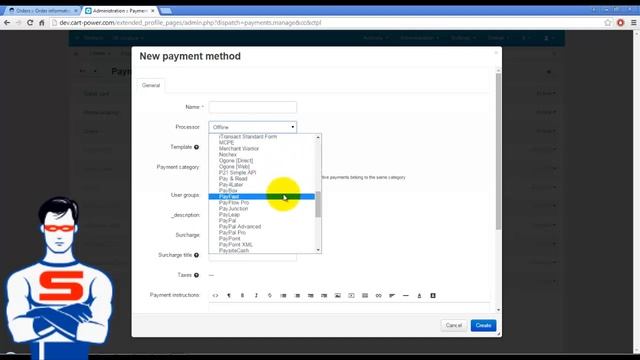
Task: Insert ordered list in editor toolbar
Action: point(297,296)
